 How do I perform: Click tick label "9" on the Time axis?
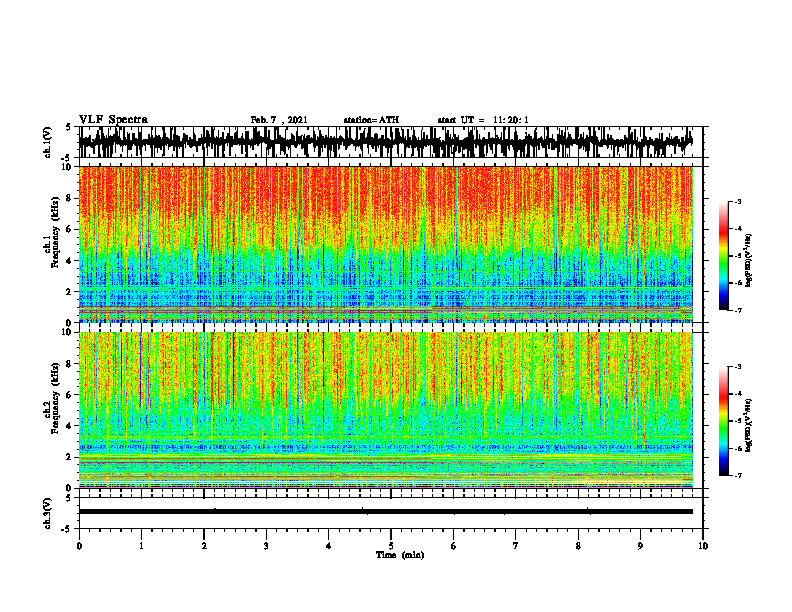pos(640,546)
